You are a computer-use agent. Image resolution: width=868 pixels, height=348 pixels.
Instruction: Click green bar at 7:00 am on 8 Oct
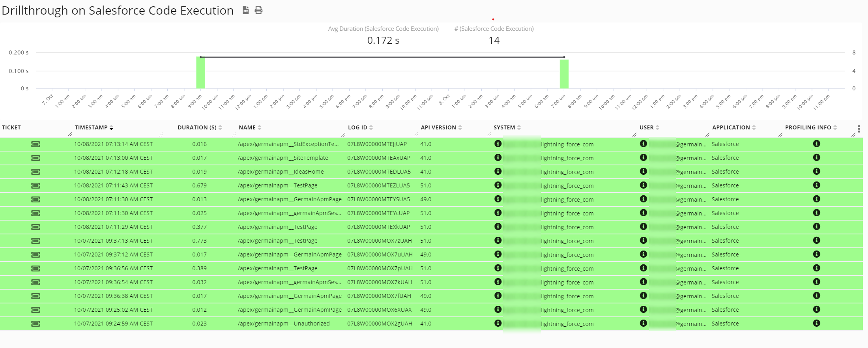pos(564,75)
